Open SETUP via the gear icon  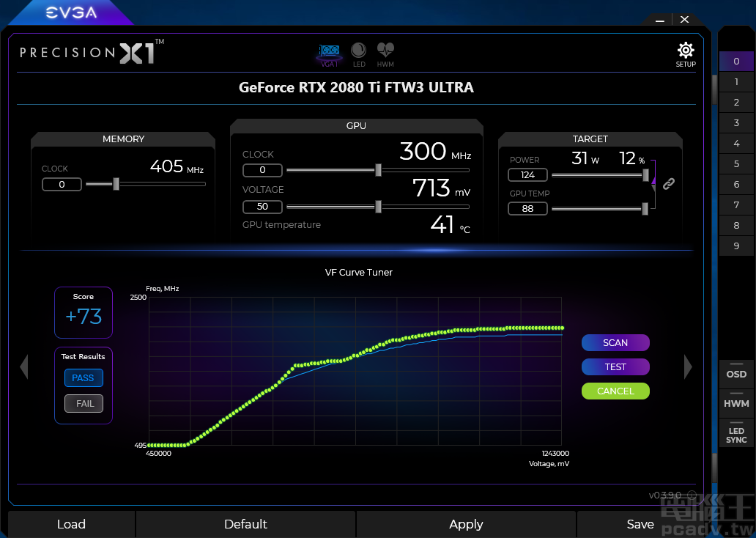coord(686,54)
